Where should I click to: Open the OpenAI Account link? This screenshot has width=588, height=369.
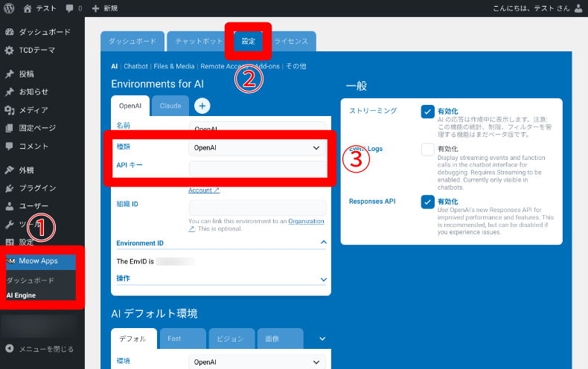[204, 190]
